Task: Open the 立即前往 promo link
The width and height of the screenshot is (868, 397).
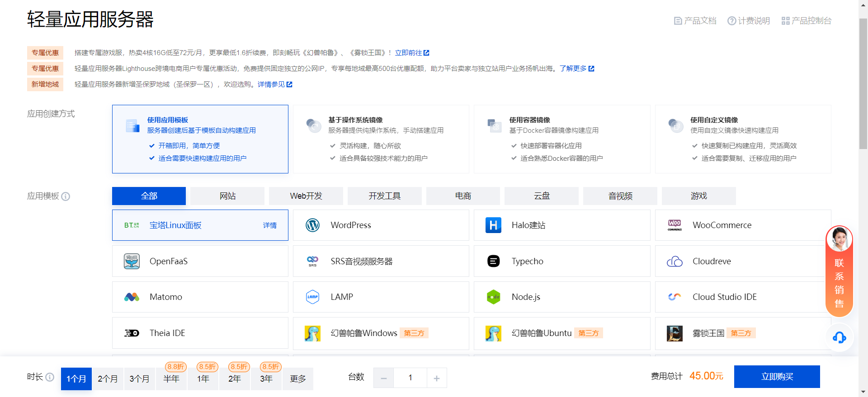Action: [x=412, y=53]
